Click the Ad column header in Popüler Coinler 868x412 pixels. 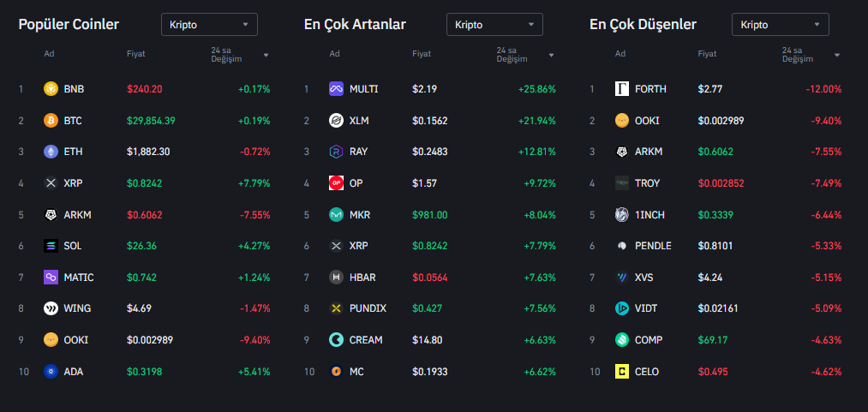[x=49, y=54]
